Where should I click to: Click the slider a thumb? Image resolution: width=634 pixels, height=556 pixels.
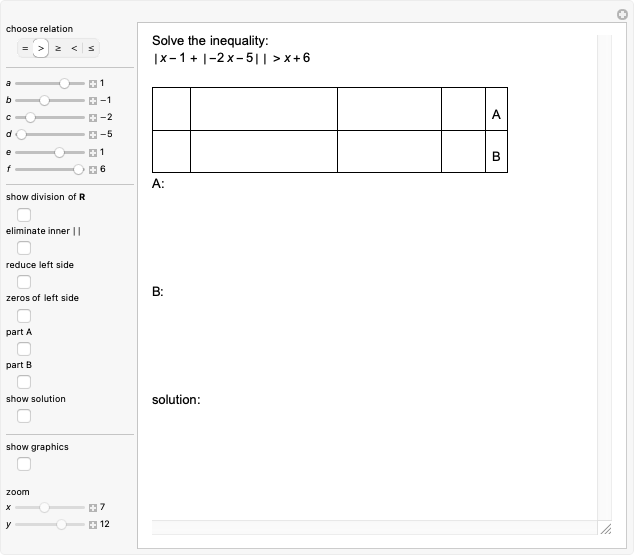(65, 83)
